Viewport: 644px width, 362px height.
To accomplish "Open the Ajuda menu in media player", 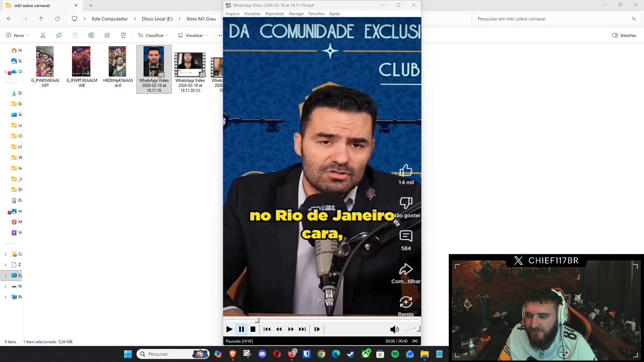I will (334, 13).
